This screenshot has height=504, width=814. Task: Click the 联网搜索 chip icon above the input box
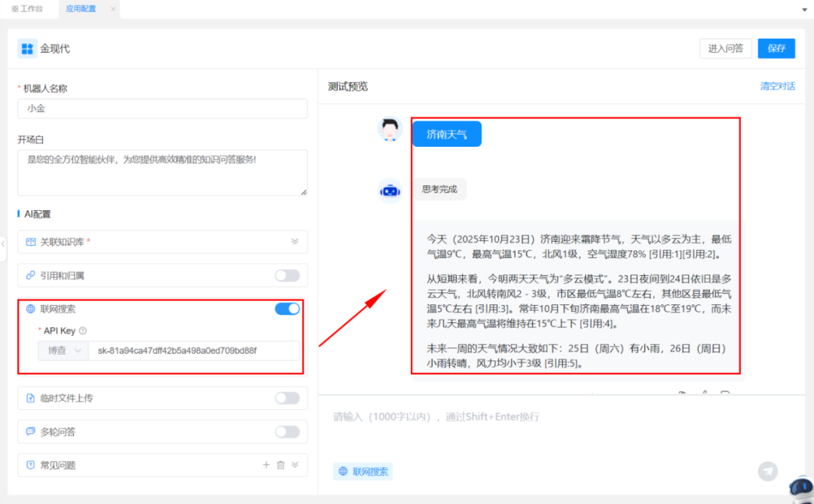click(343, 470)
